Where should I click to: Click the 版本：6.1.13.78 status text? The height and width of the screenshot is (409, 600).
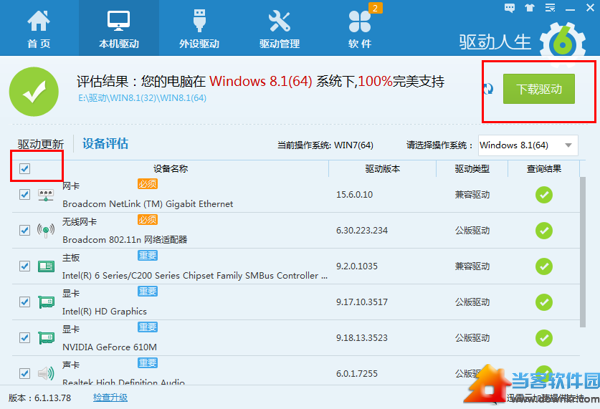pos(40,398)
